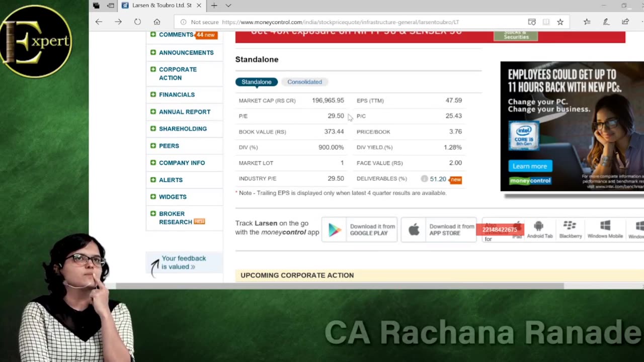Click the EPS (TTM) value 47.59

(x=453, y=101)
